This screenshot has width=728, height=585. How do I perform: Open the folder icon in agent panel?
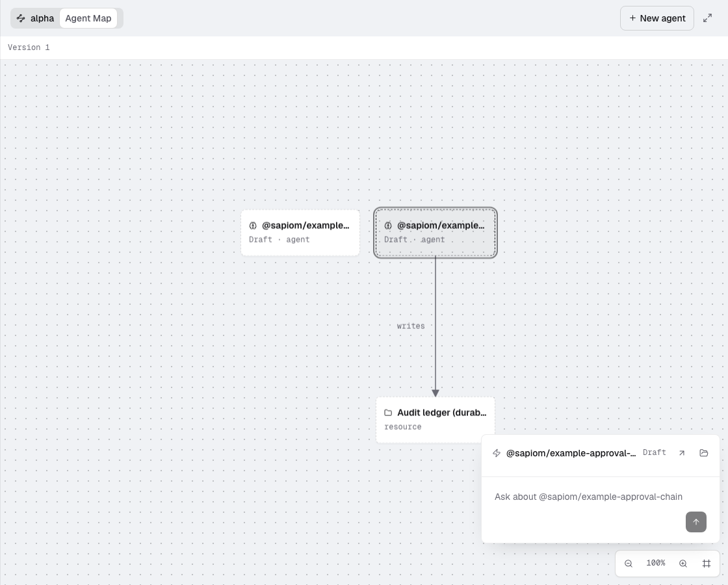[x=703, y=452]
